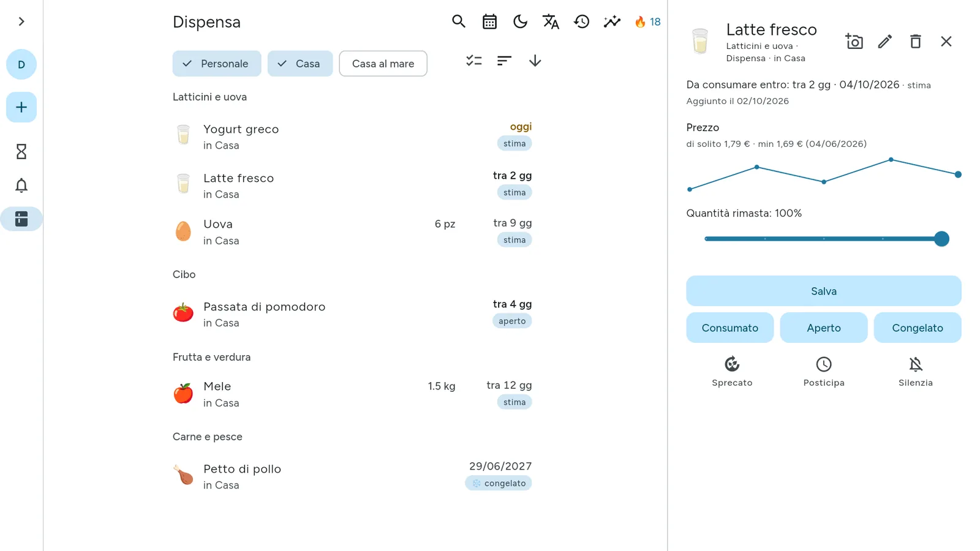
Task: Add a photo to Latte fresco
Action: (x=854, y=41)
